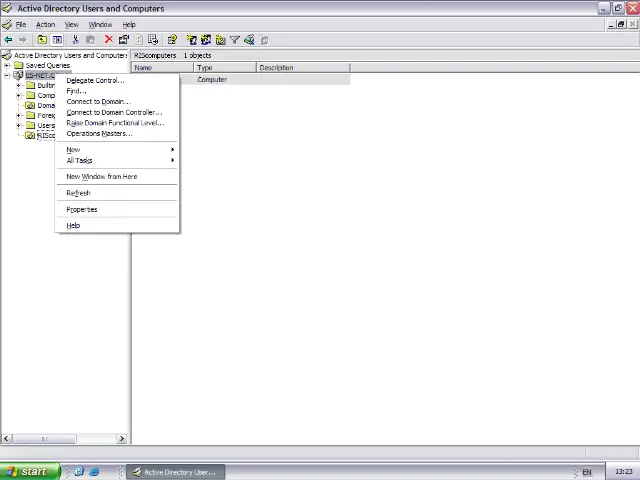Collapse the domain node in tree

[x=7, y=76]
